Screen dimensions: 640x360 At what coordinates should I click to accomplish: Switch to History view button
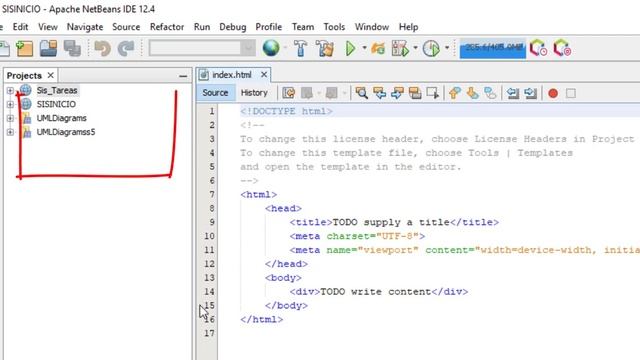254,93
